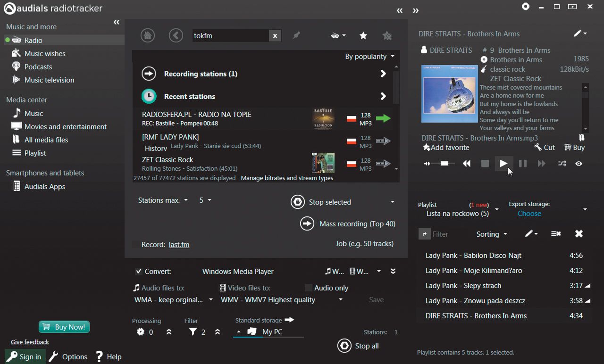Go to the radio home page icon

148,35
